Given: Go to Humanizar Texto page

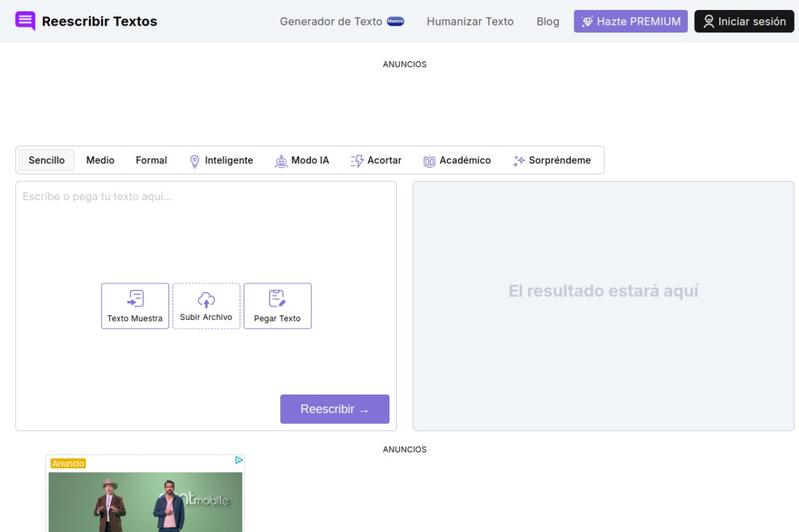Looking at the screenshot, I should [x=470, y=21].
